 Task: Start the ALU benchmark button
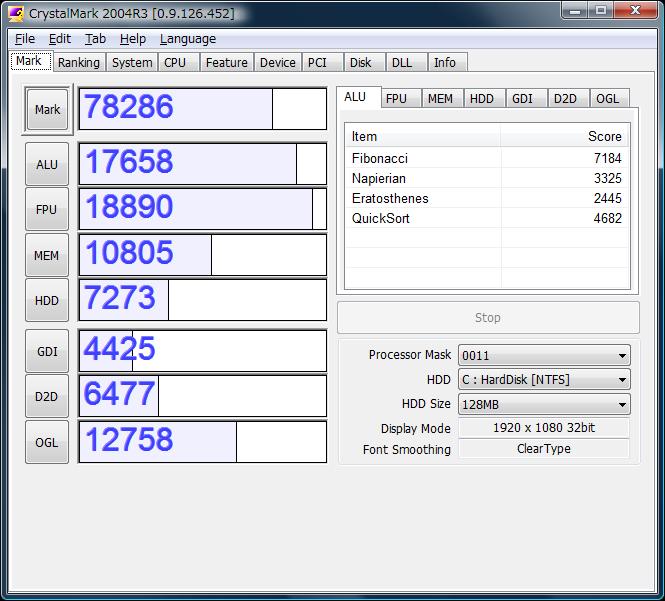(x=47, y=165)
